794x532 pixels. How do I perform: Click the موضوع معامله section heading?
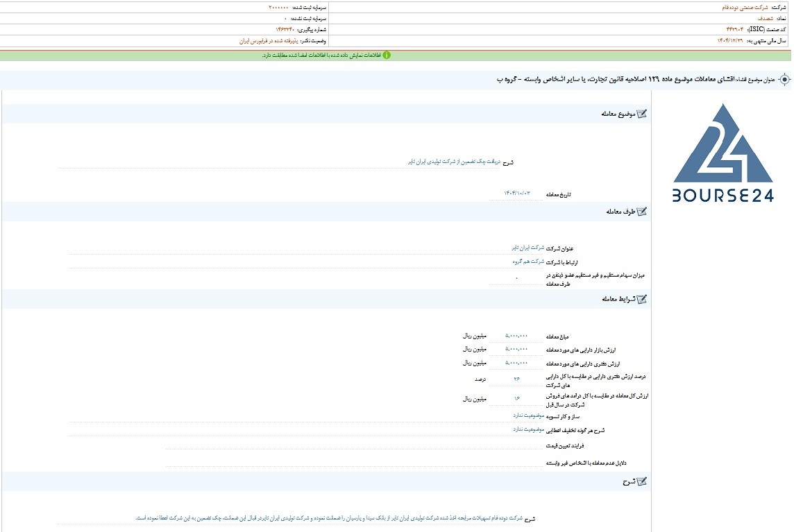point(618,114)
